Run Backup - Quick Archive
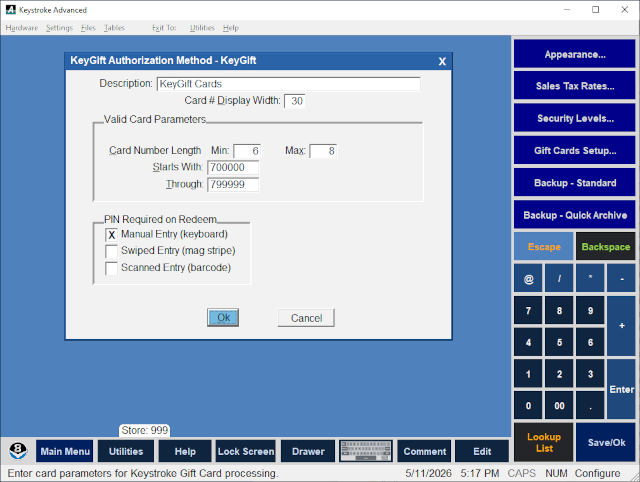 tap(574, 215)
